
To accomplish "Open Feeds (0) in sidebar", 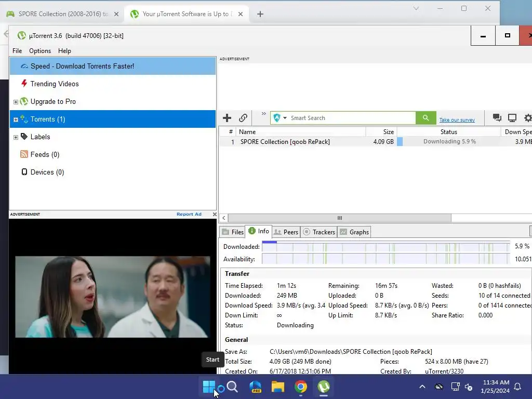I will point(113,154).
